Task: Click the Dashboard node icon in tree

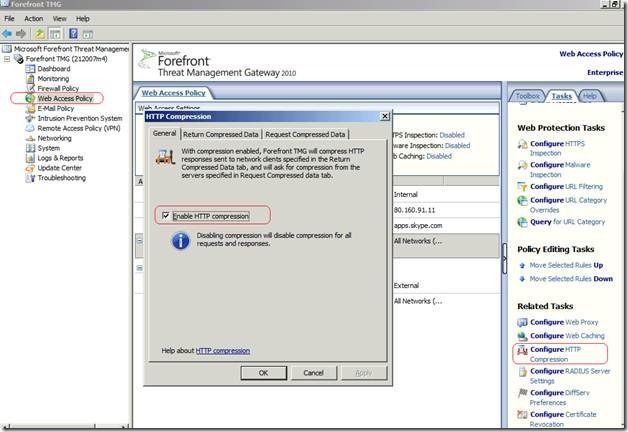Action: click(x=30, y=69)
